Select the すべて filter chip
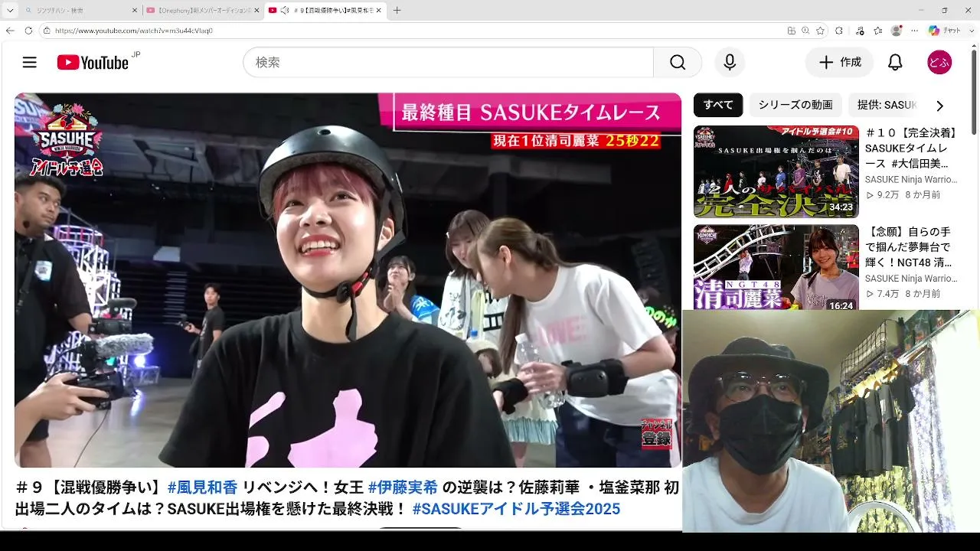Viewport: 980px width, 551px height. tap(718, 105)
